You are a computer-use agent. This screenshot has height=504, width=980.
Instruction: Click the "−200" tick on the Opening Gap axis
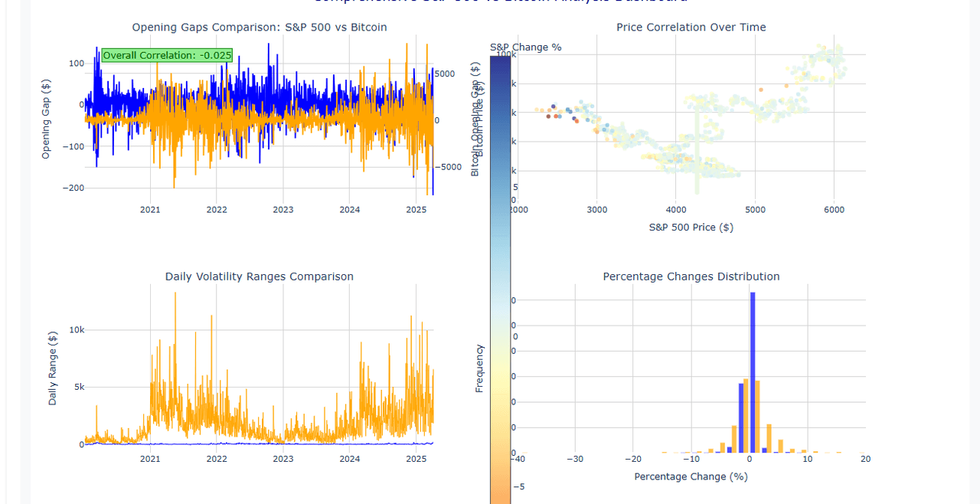coord(73,188)
